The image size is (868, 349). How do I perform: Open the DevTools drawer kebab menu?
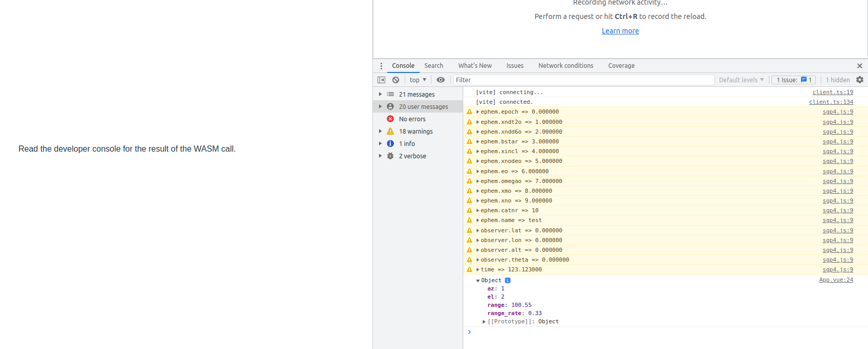(x=381, y=66)
